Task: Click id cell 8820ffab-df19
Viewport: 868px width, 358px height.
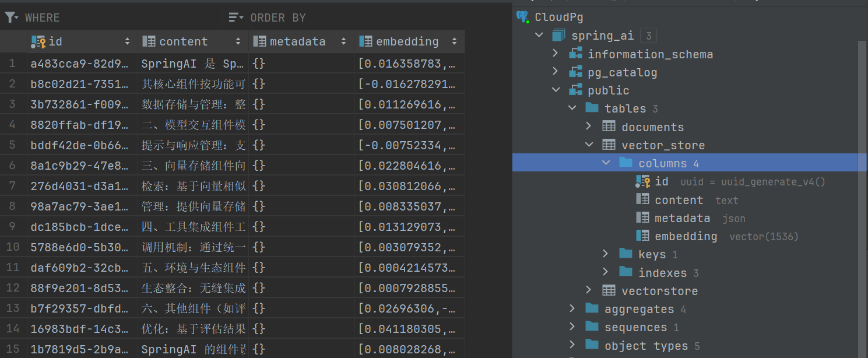Action: 82,124
